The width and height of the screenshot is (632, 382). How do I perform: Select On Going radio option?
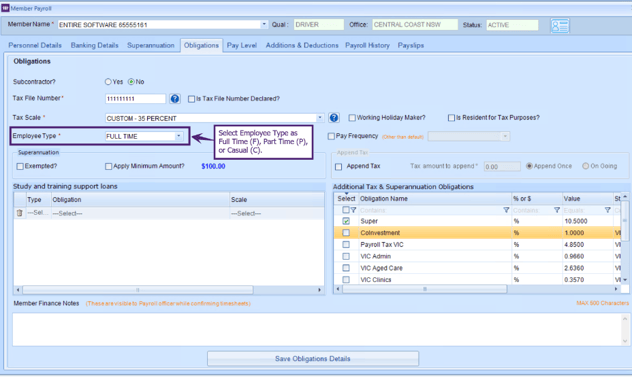pos(585,166)
